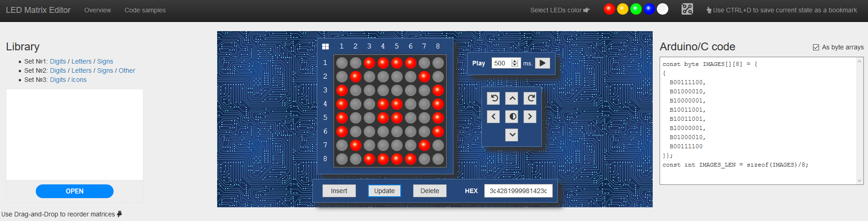
Task: Shift matrix left
Action: coord(494,117)
